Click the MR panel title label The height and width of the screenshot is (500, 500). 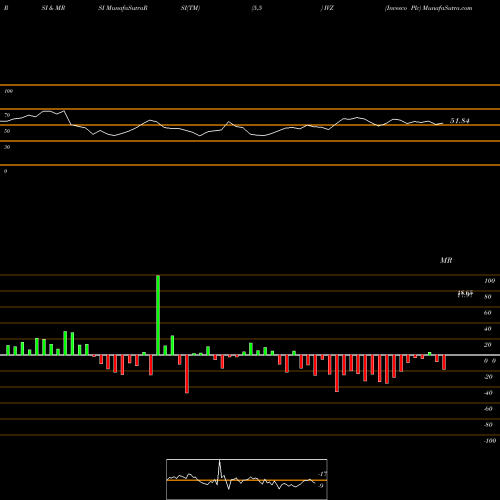click(446, 260)
